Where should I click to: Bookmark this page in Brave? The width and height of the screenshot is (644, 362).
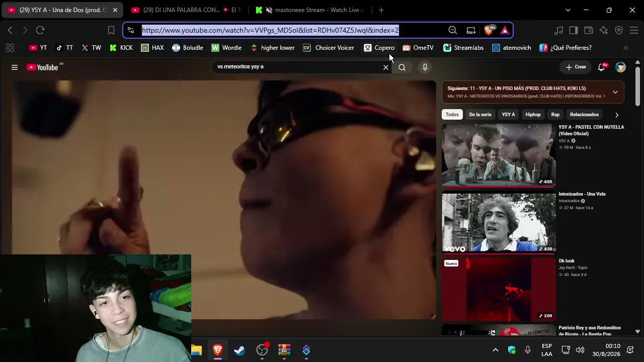tap(111, 30)
